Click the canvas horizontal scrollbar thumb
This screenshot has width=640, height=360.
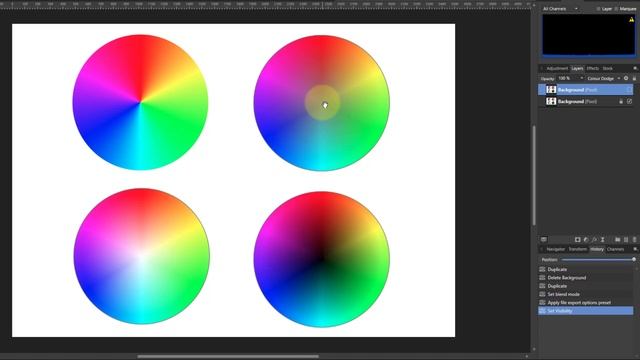point(228,356)
